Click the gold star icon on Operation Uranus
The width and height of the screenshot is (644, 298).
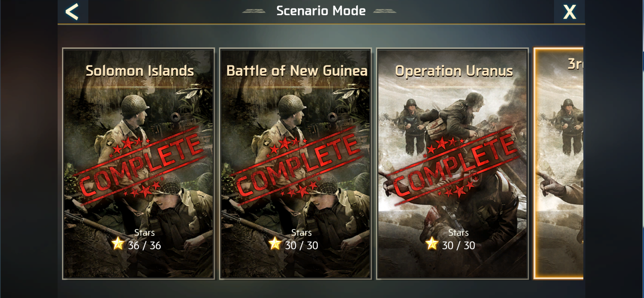pos(432,244)
